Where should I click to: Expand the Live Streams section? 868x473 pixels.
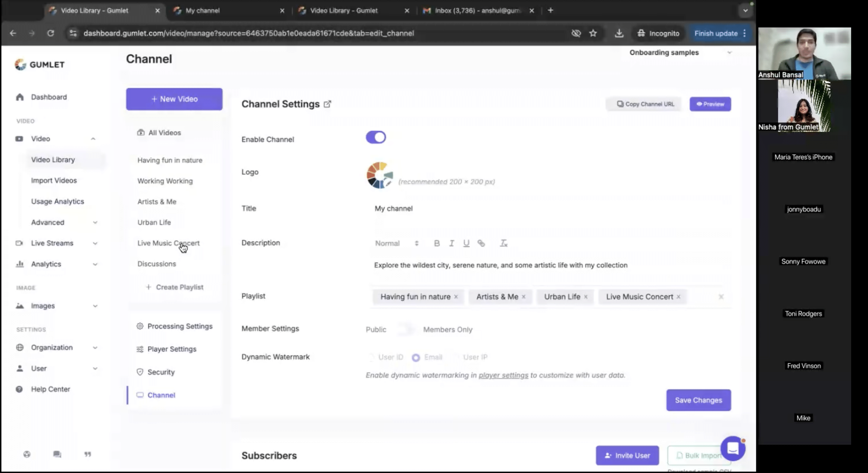pos(95,243)
